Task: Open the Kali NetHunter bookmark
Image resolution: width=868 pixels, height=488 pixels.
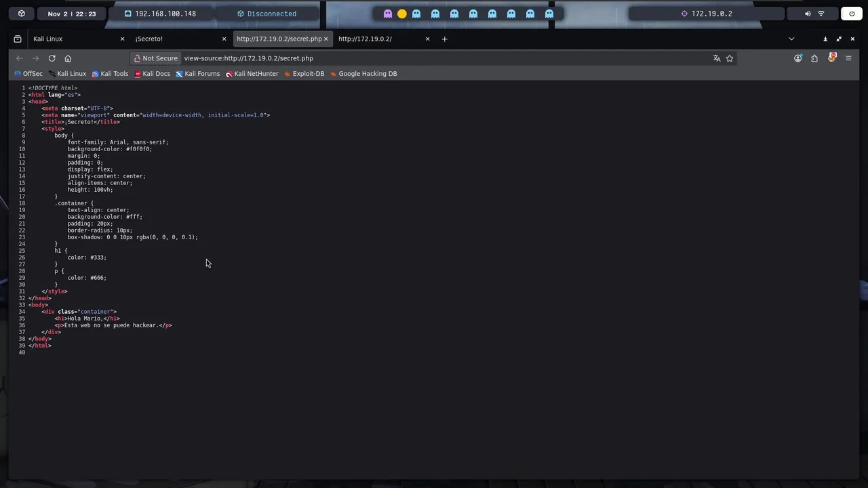Action: [252, 73]
